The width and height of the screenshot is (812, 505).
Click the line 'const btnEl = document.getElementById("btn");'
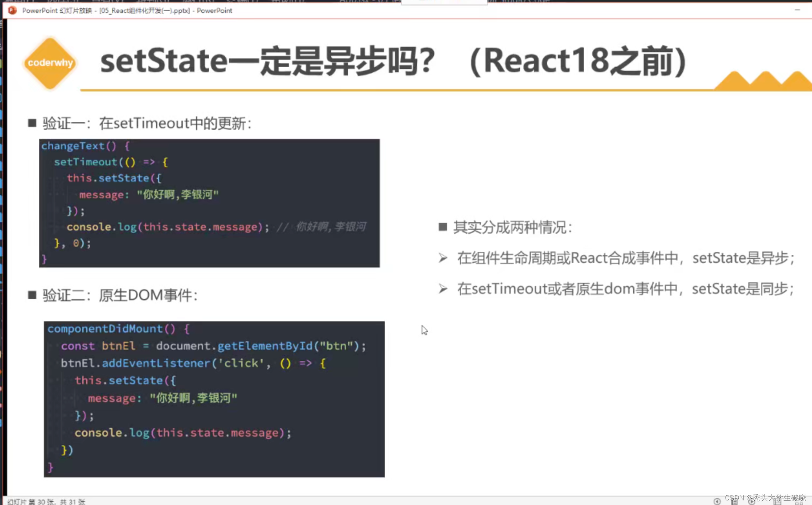(214, 346)
